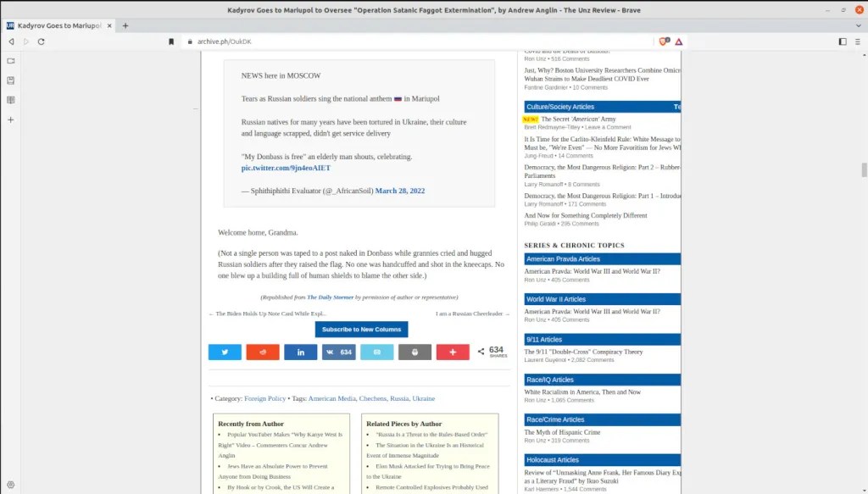Click the Subscribe to New Columns button
Image resolution: width=868 pixels, height=494 pixels.
[361, 329]
